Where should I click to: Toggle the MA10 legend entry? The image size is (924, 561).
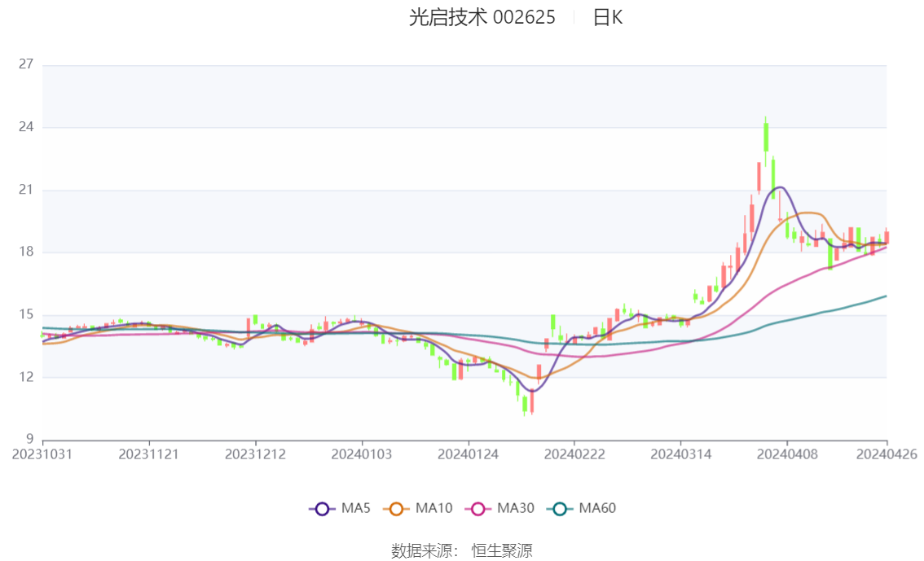[x=418, y=508]
